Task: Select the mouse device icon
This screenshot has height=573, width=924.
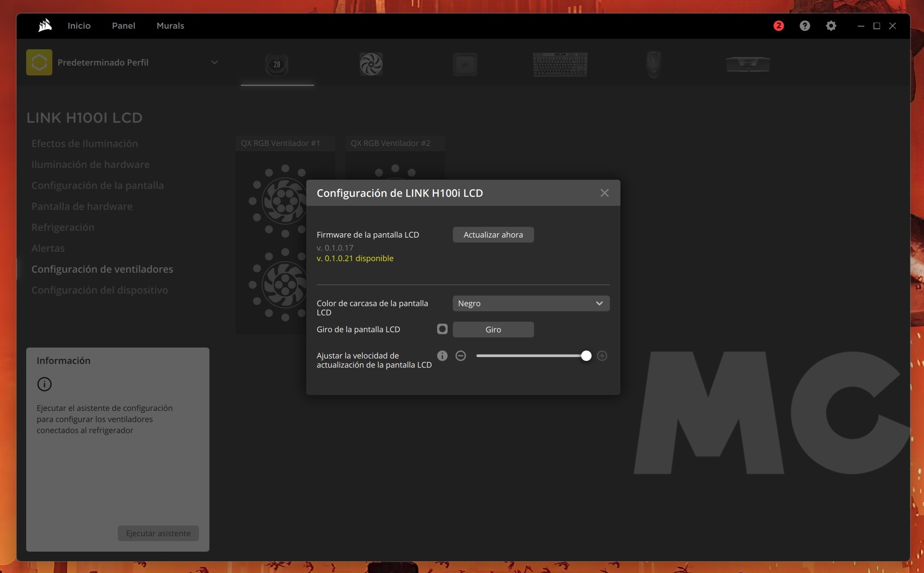Action: click(x=653, y=64)
